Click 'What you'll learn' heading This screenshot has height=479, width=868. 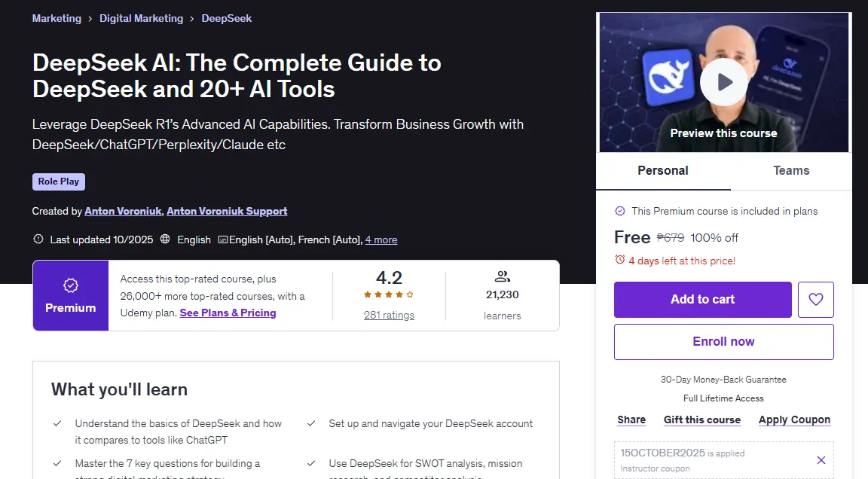pos(119,389)
